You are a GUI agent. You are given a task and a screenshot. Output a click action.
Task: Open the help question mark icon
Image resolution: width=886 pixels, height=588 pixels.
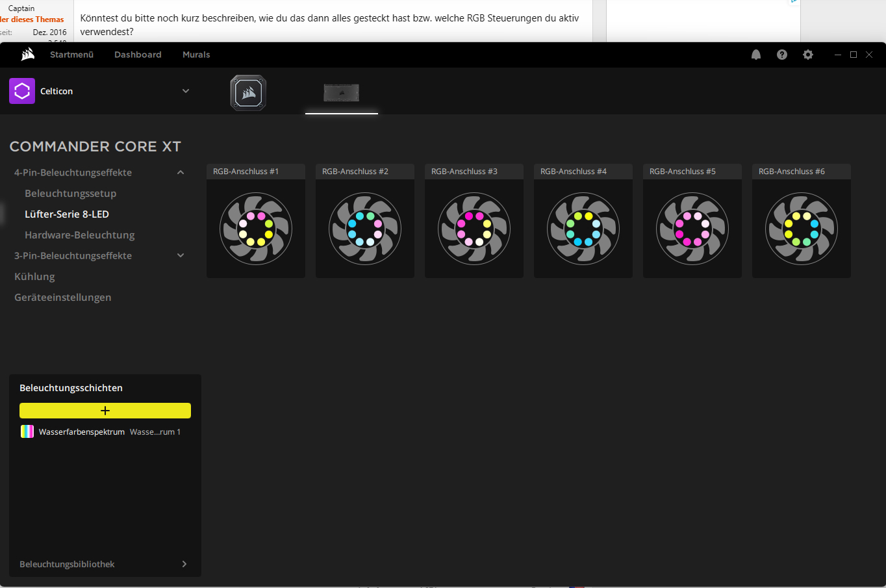coord(782,55)
